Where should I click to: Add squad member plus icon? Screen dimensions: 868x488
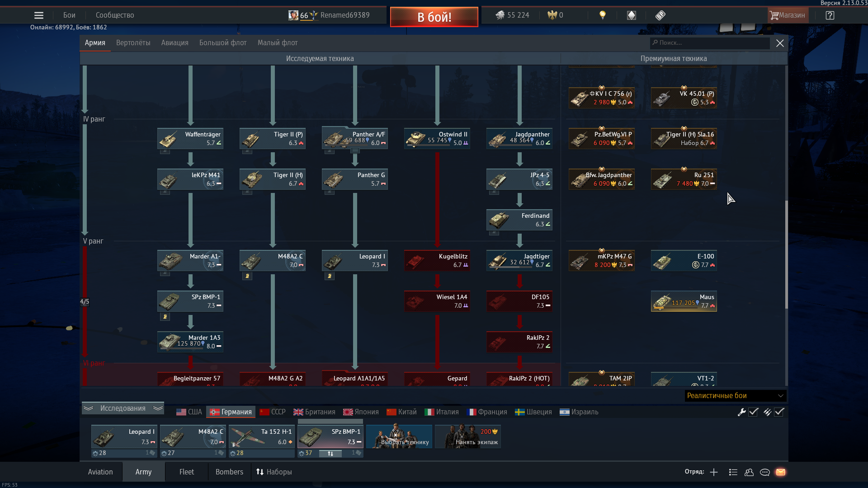click(x=714, y=472)
